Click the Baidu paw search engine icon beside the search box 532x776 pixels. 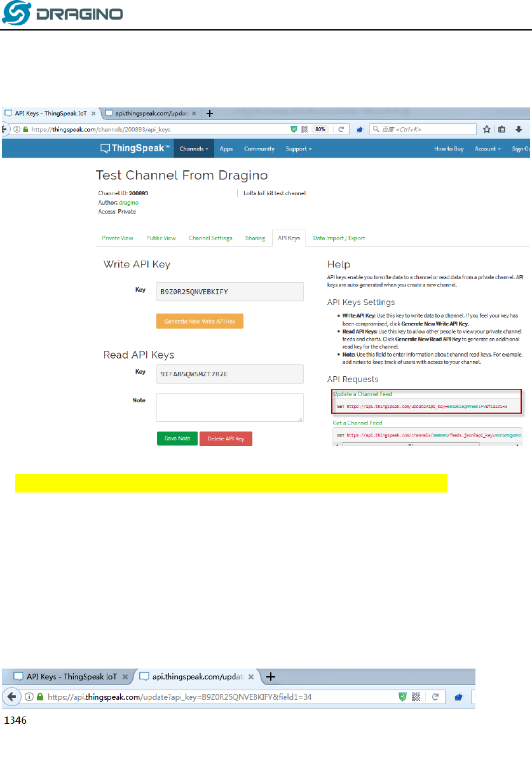click(359, 129)
